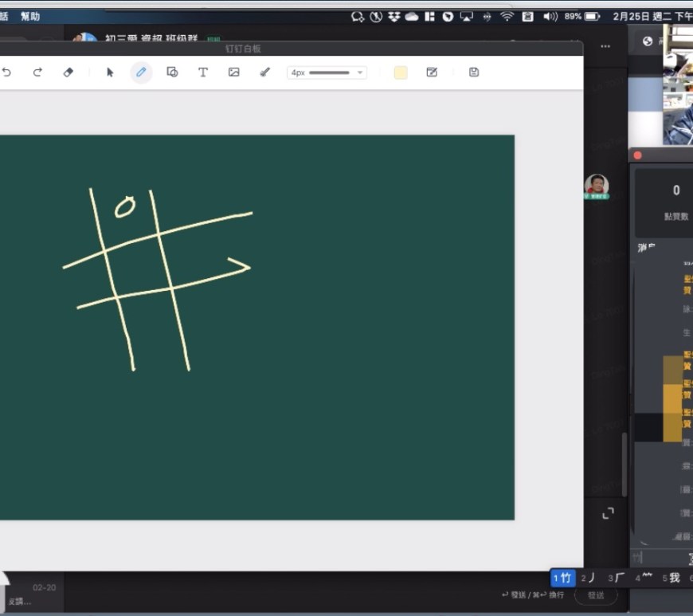Open the pale yellow pen color swatch
The width and height of the screenshot is (693, 616).
(x=401, y=73)
